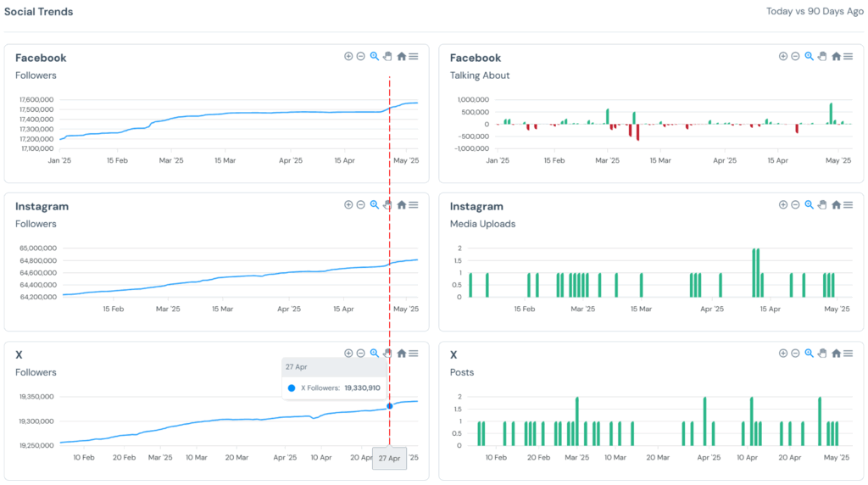The height and width of the screenshot is (485, 868).
Task: Click the '65,000,000' y-axis label
Action: [x=38, y=248]
